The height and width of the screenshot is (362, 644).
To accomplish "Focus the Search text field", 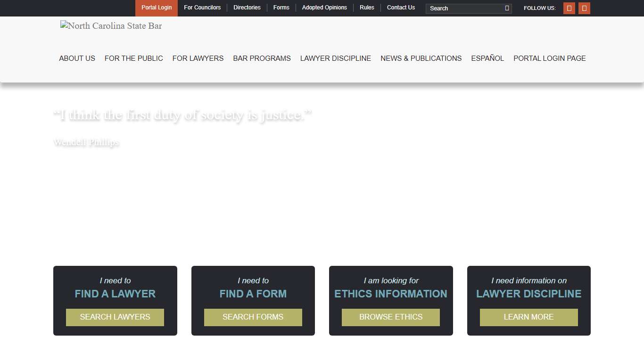I will 464,8.
